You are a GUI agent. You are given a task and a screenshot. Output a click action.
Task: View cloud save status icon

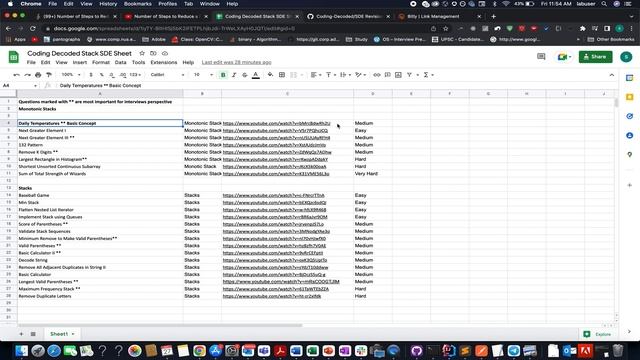point(165,53)
